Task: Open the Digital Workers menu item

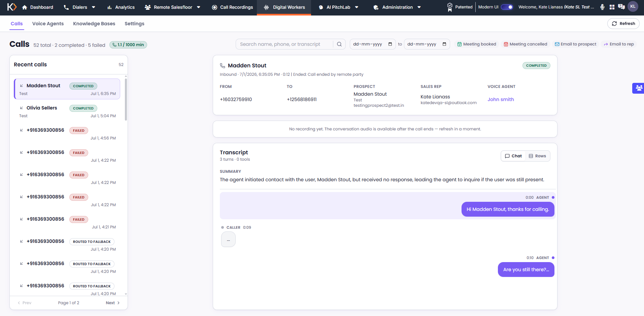Action: (284, 7)
